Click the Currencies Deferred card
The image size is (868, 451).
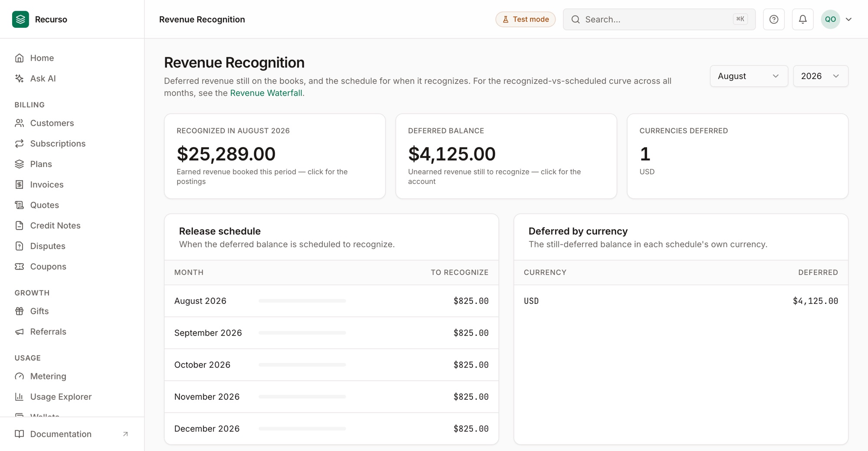[737, 156]
